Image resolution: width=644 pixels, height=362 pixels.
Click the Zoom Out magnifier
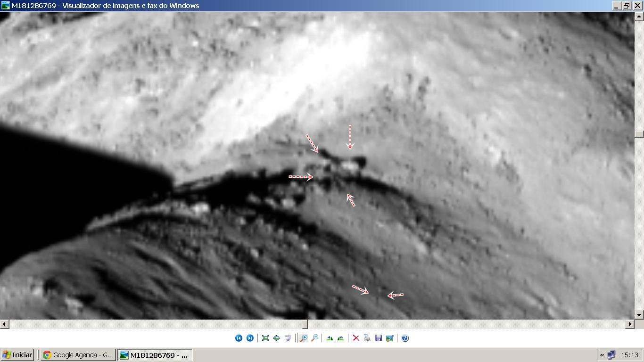(x=314, y=338)
